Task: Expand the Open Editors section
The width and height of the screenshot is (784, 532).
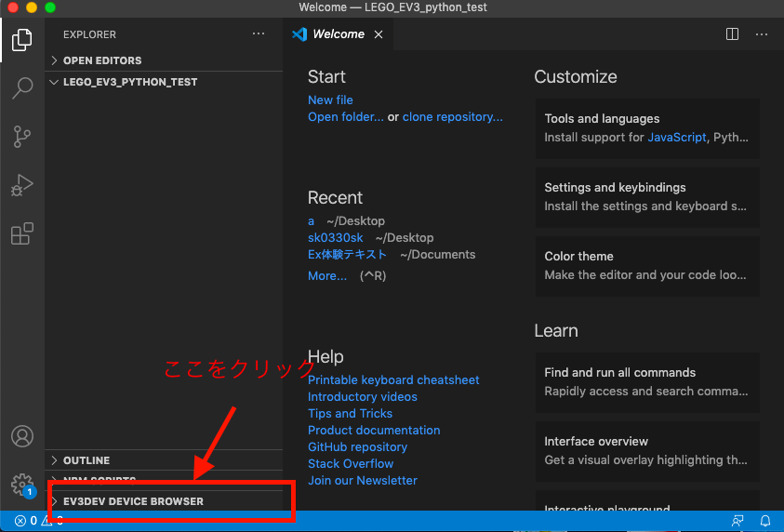Action: coord(102,60)
